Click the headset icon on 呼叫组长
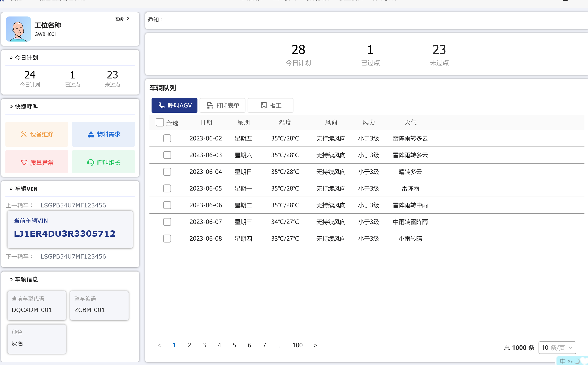This screenshot has height=365, width=588. click(91, 163)
